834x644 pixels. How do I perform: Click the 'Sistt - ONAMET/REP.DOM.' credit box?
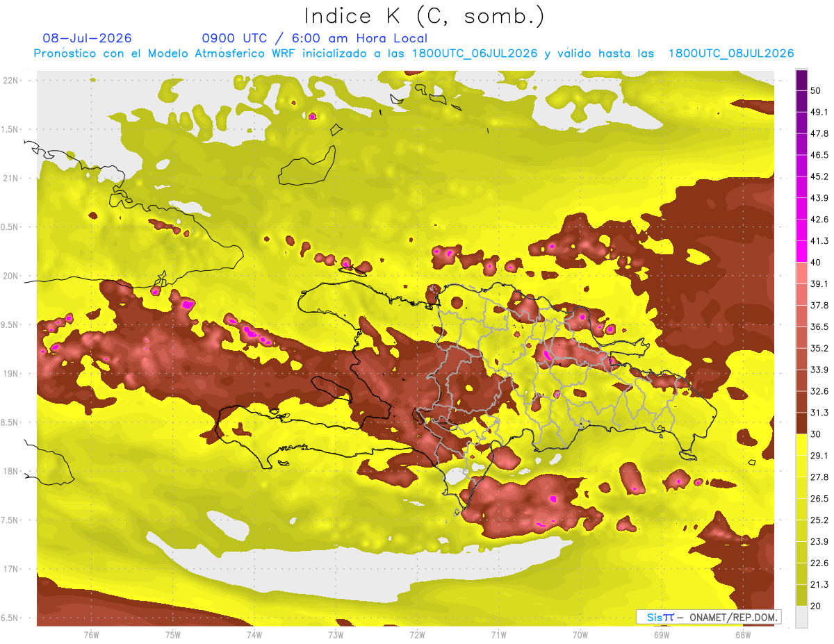coord(709,617)
